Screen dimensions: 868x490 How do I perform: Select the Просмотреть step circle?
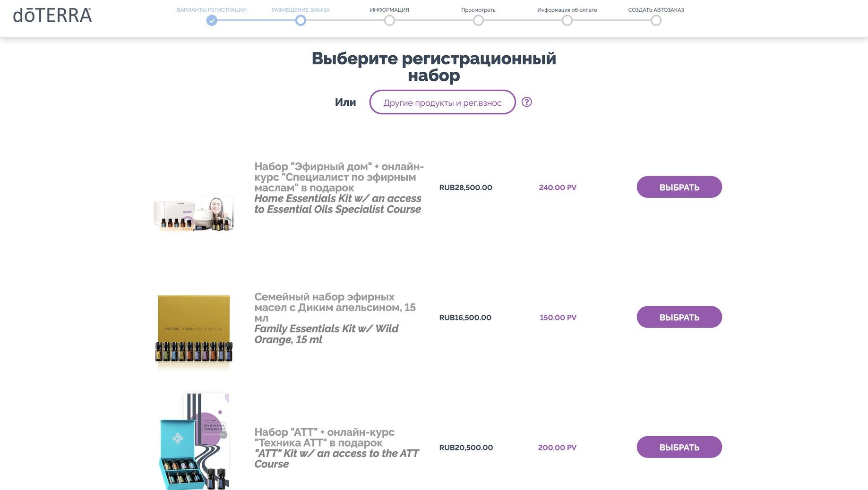pos(478,20)
